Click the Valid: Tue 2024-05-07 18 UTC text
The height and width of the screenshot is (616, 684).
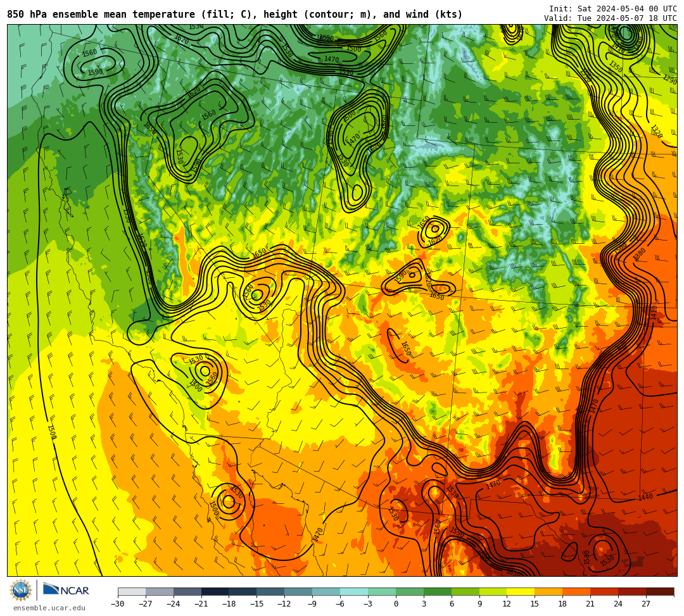pos(611,18)
